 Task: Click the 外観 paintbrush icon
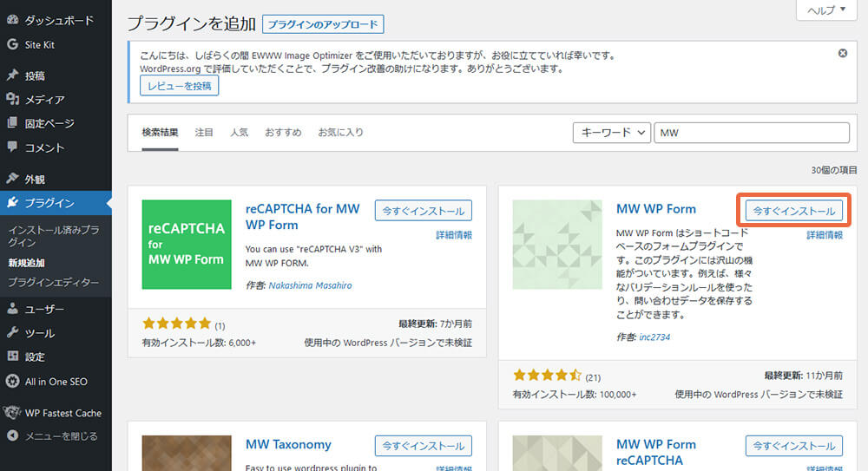(12, 178)
